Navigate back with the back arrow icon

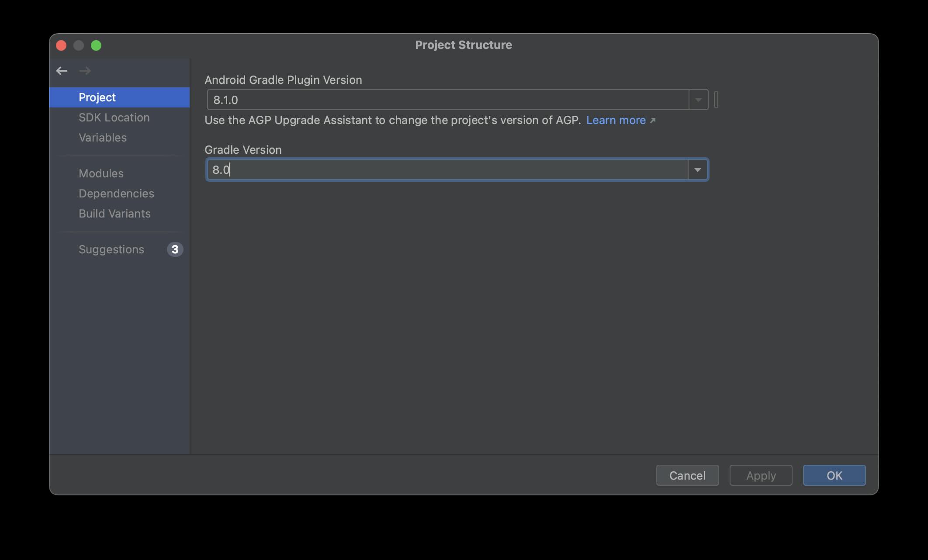[62, 70]
